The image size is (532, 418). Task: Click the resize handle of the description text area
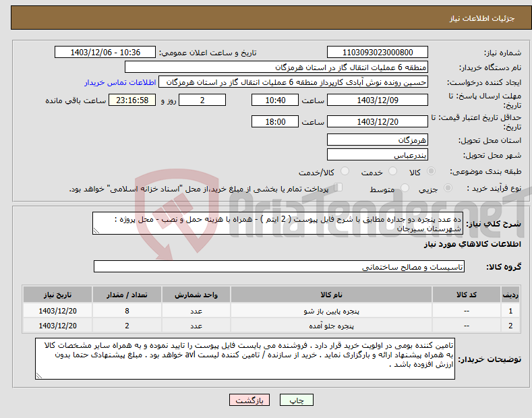(96, 231)
